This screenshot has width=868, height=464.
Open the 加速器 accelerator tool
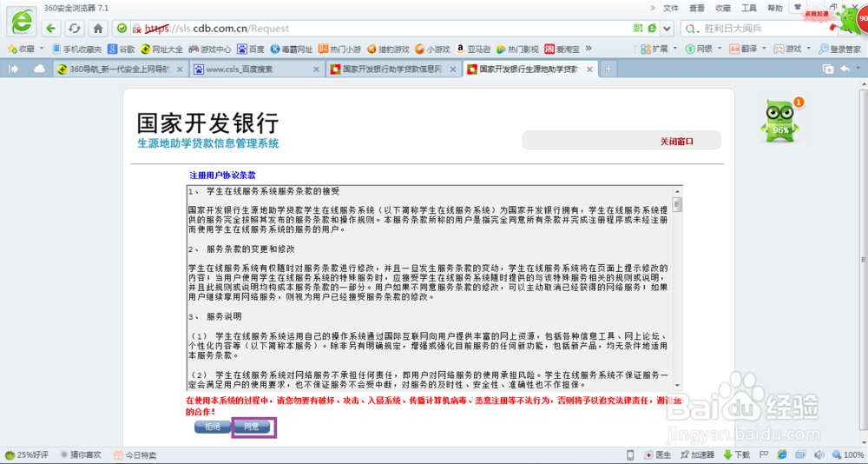pos(697,455)
